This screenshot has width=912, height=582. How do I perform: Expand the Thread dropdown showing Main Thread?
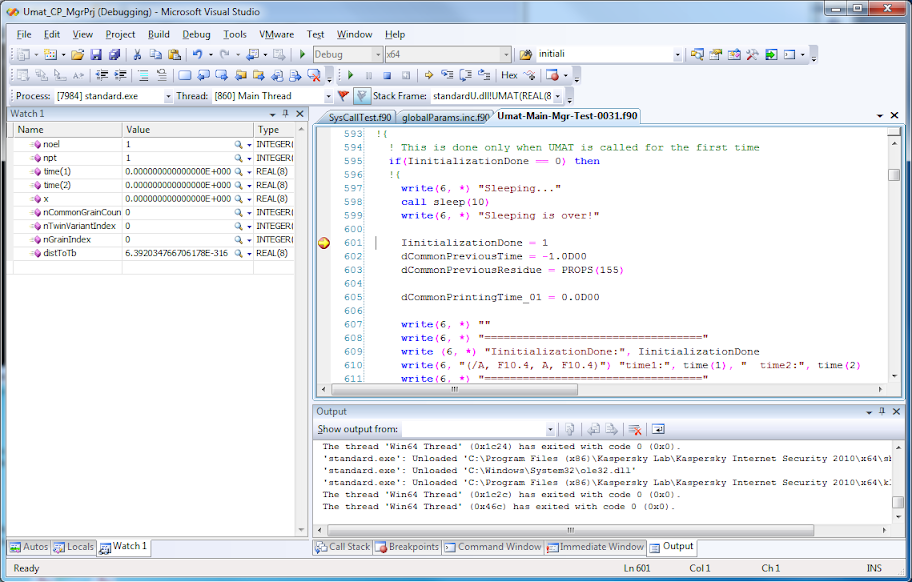coord(328,96)
